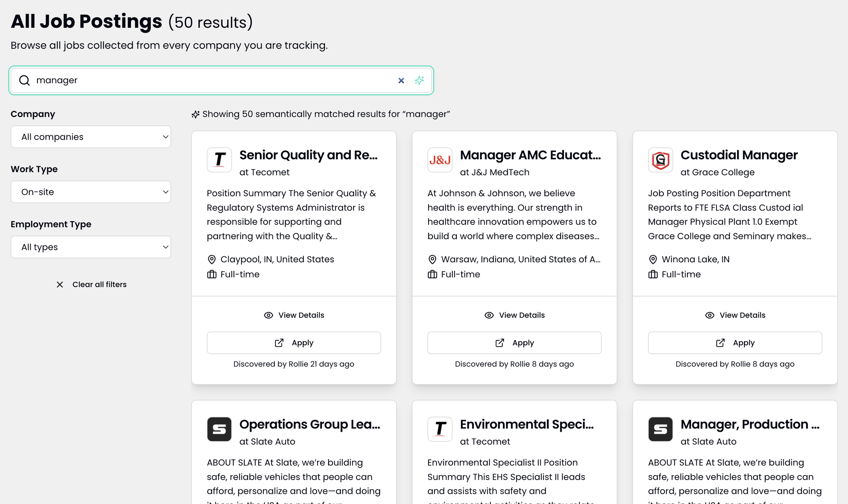
Task: Apply to the Custodial Manager job
Action: (735, 343)
